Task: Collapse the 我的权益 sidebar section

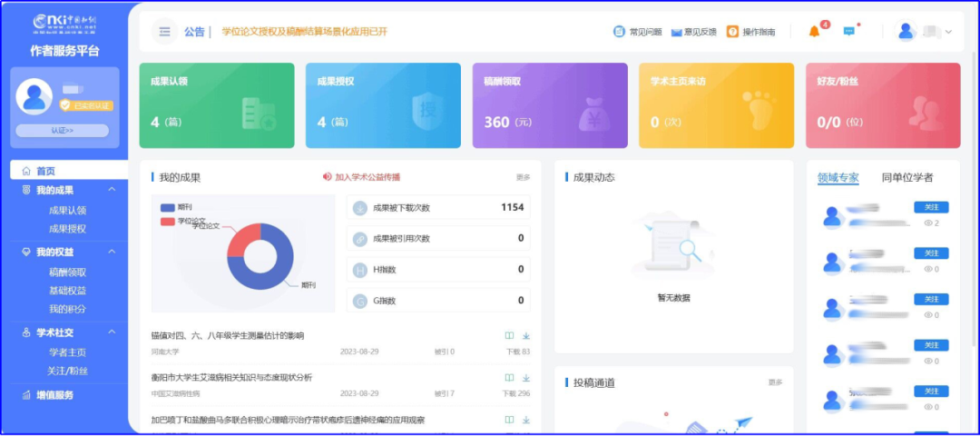Action: click(112, 252)
